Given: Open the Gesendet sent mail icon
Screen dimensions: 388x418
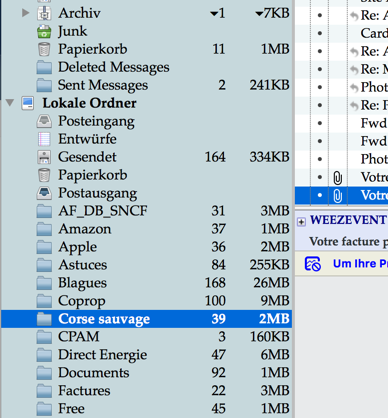Looking at the screenshot, I should (44, 157).
